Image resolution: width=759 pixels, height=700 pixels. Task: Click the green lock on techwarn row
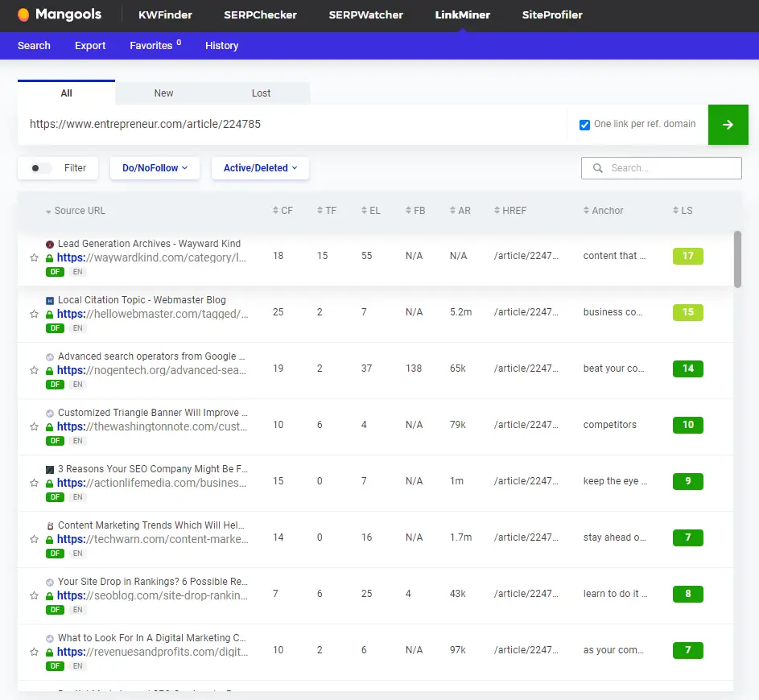[49, 540]
